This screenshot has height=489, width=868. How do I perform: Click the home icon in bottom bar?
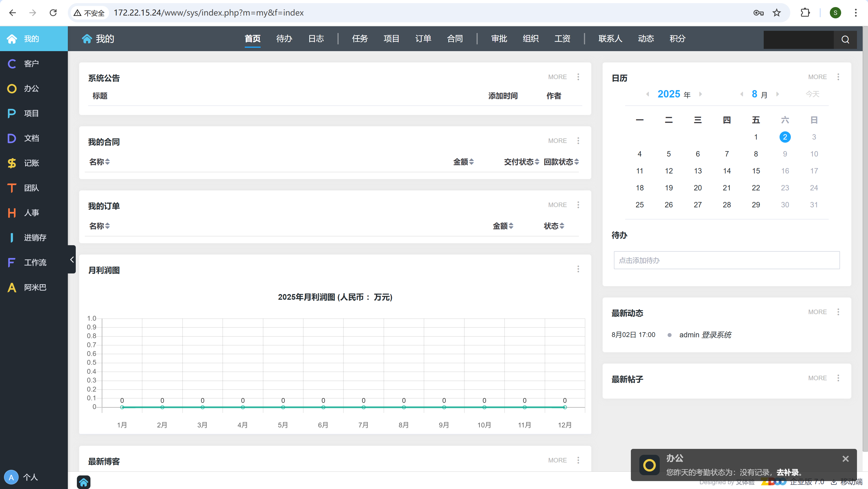84,482
